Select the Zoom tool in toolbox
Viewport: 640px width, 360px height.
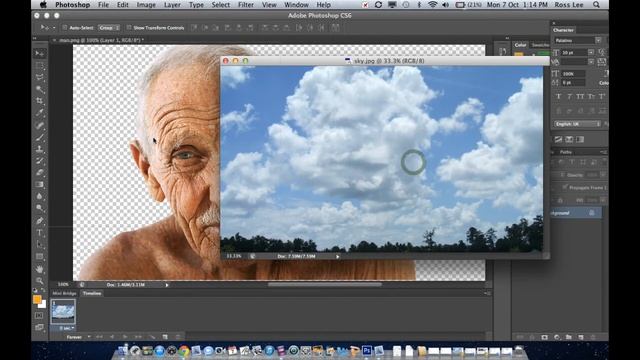(40, 281)
